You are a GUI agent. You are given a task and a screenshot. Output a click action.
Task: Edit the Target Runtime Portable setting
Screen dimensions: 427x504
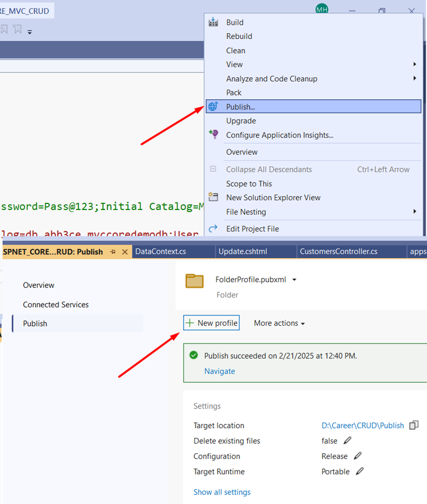pos(360,472)
